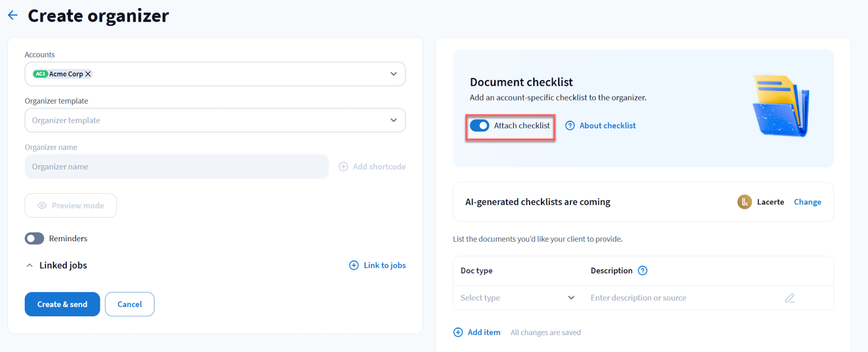Viewport: 868px width, 352px height.
Task: Click the AC1 badge on the Acme Corp chip
Action: point(41,74)
